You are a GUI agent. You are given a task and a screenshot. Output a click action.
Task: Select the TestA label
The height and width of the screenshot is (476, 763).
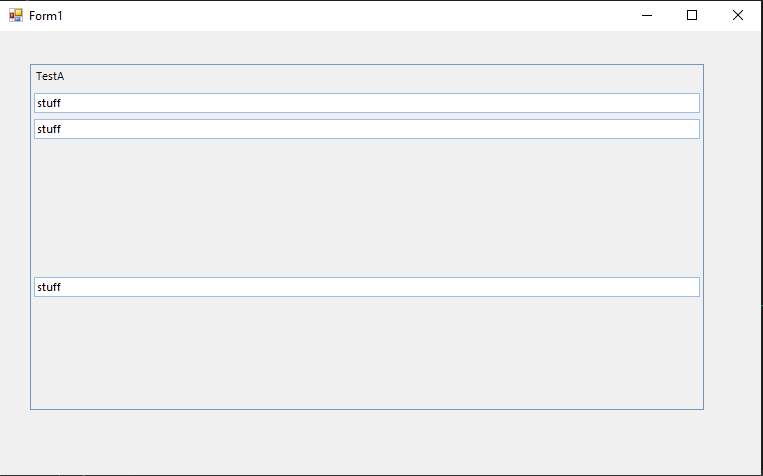coord(50,76)
